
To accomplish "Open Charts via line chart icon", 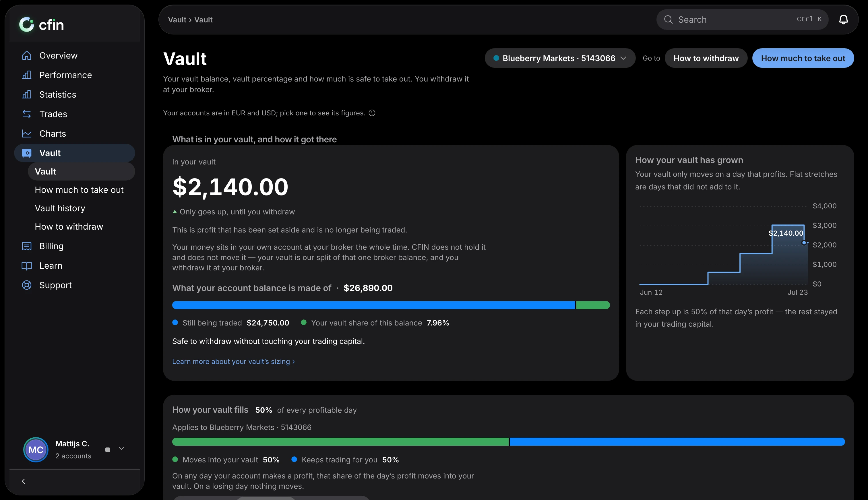I will [x=27, y=133].
